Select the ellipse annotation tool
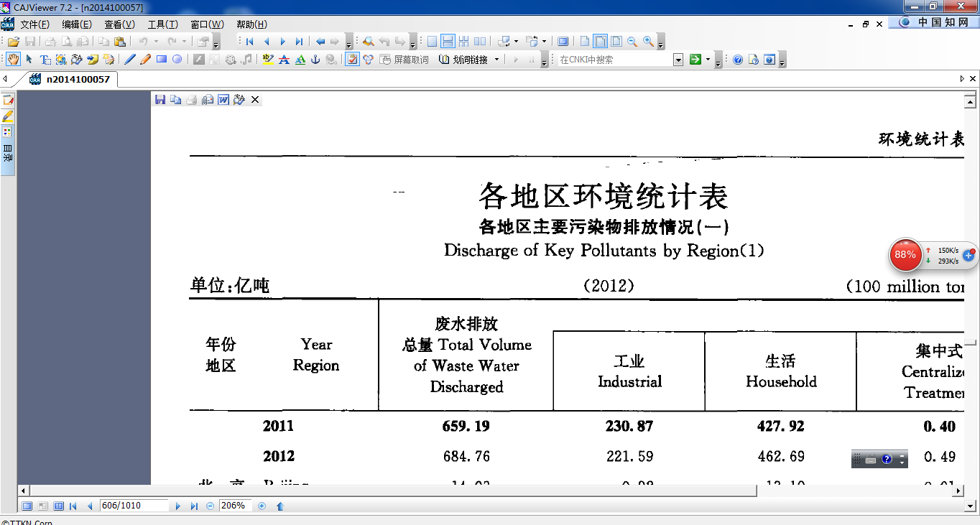This screenshot has height=525, width=980. click(177, 60)
